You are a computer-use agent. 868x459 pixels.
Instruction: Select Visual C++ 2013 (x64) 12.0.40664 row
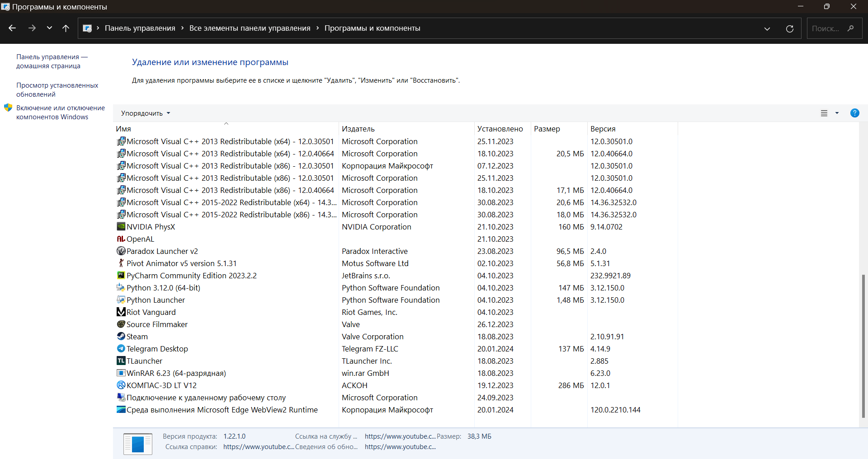396,154
